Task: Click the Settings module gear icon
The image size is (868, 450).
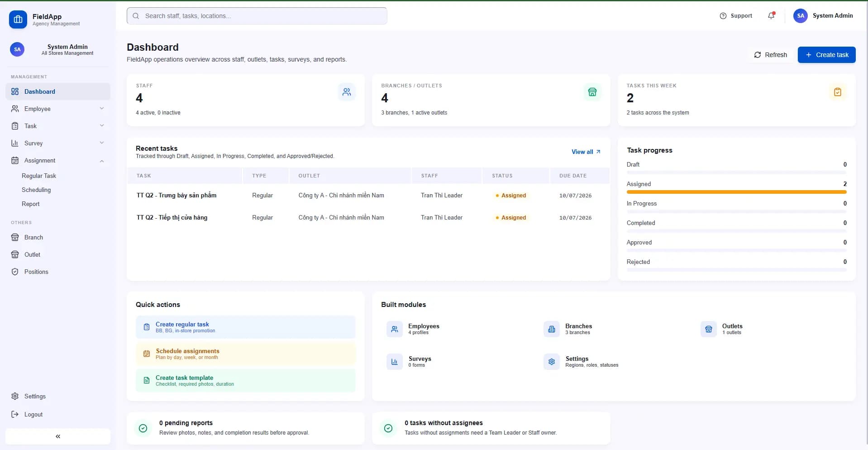Action: point(551,362)
